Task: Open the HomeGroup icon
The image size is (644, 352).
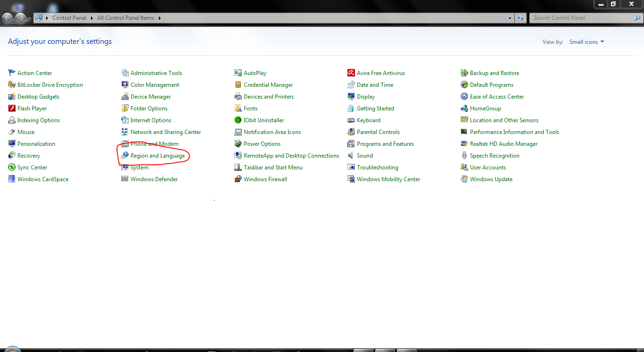Action: pos(464,108)
